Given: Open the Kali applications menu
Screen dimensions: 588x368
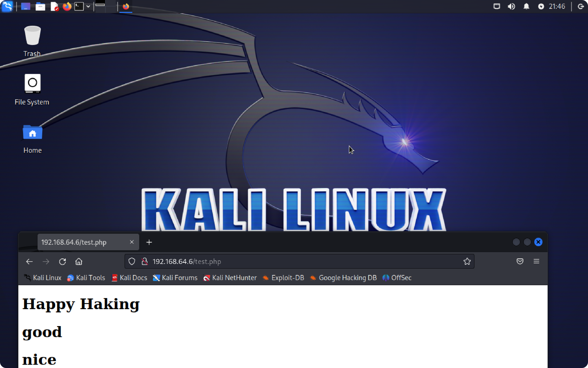Looking at the screenshot, I should tap(7, 6).
